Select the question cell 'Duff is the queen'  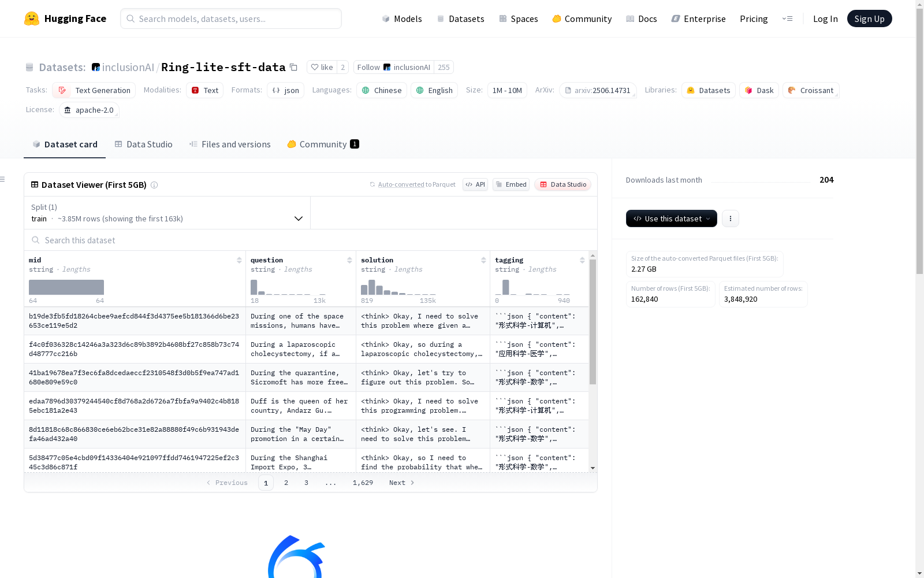tap(301, 406)
